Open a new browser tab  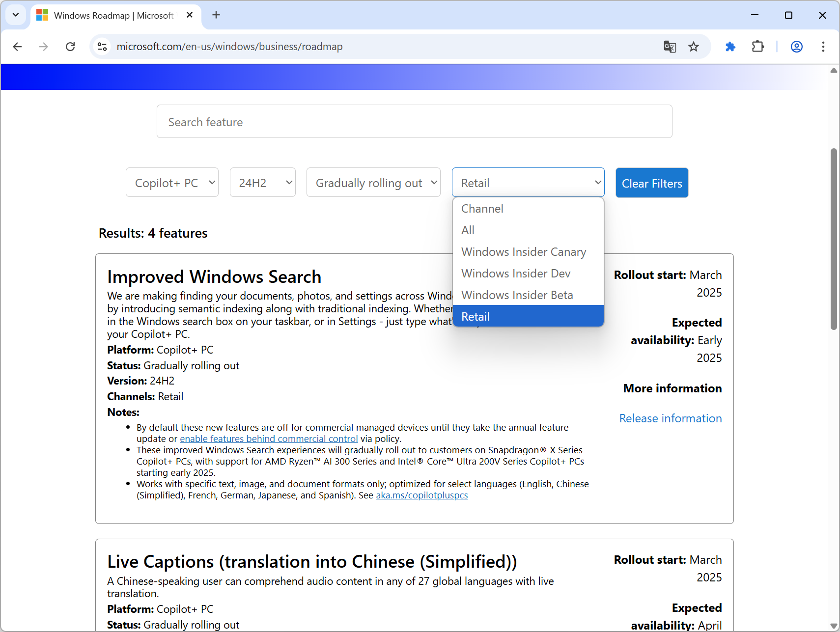pos(216,15)
